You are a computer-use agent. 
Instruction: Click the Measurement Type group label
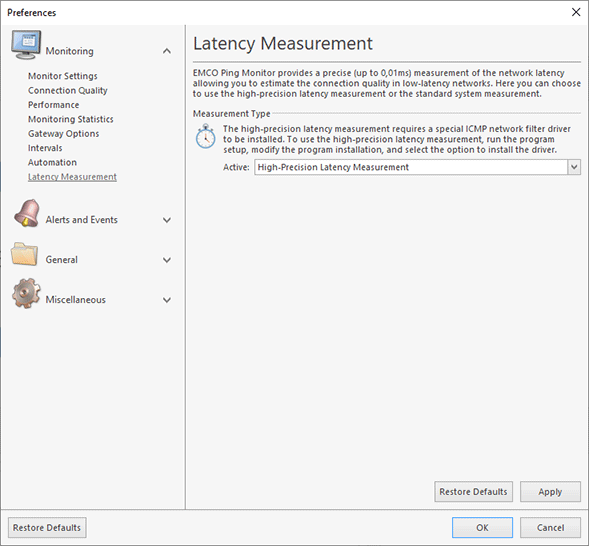click(x=231, y=113)
